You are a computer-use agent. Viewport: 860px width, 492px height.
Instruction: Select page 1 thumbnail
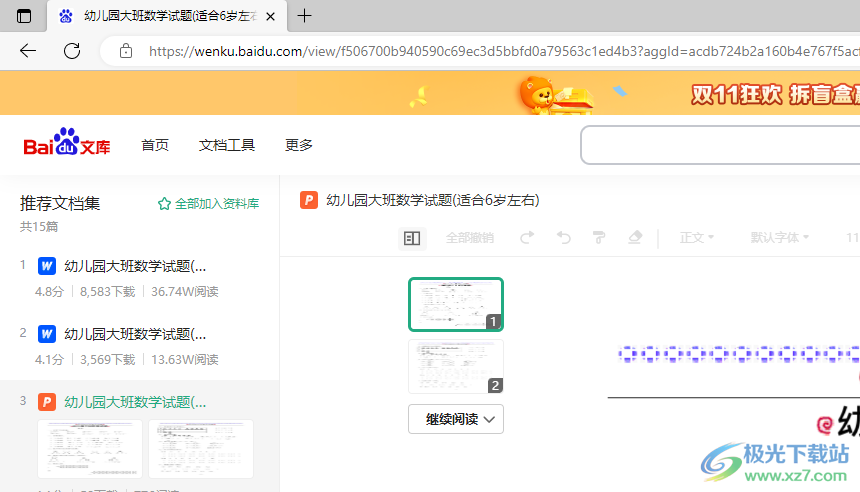[456, 304]
